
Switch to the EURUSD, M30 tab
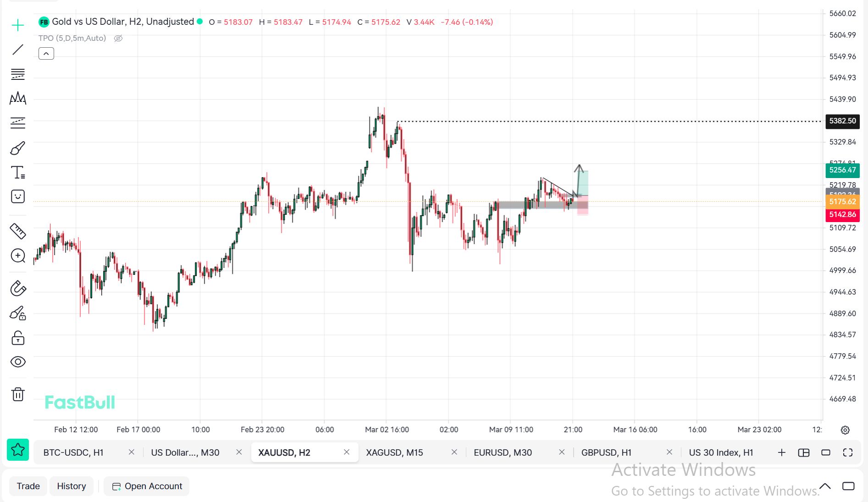pyautogui.click(x=503, y=453)
